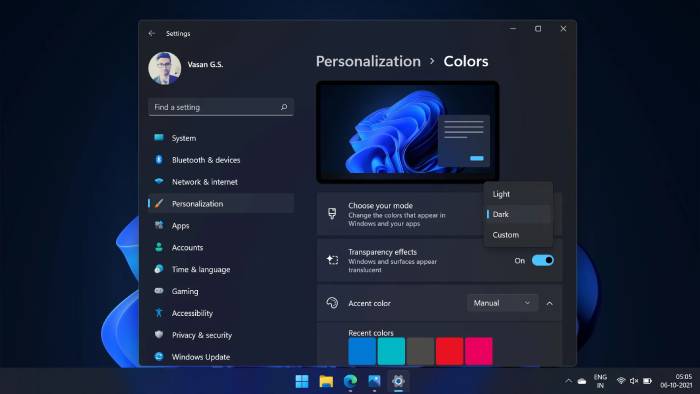
Task: Click the Time & language globe icon
Action: [x=159, y=269]
